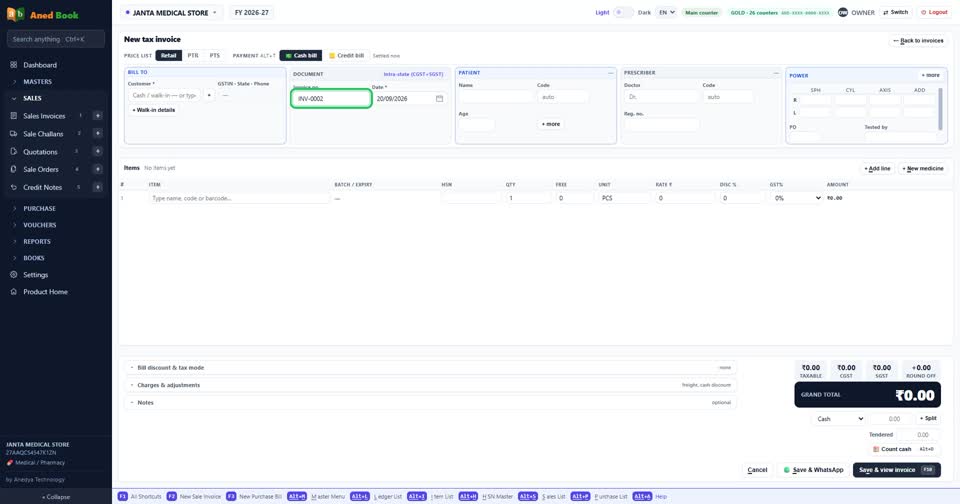The image size is (960, 504).
Task: Expand Notes section
Action: click(x=430, y=402)
